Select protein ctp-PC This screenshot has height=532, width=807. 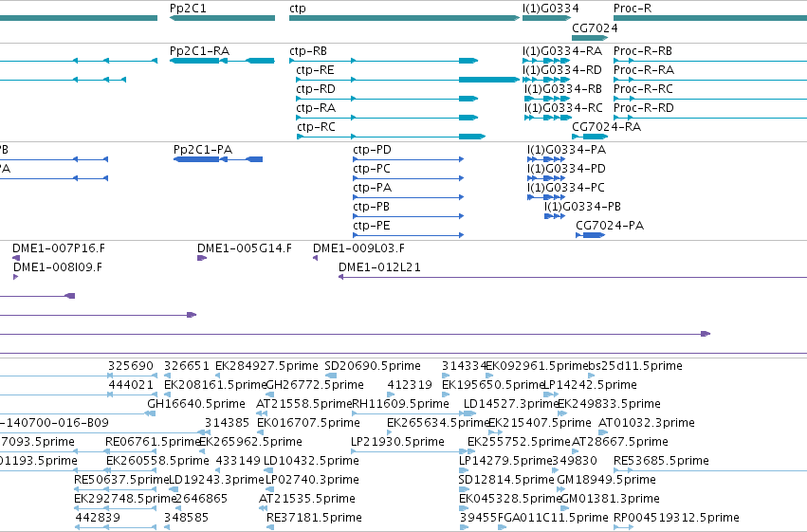click(409, 178)
